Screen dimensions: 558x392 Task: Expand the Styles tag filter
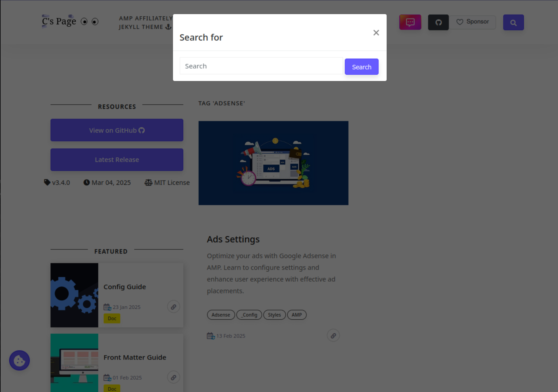click(x=274, y=315)
